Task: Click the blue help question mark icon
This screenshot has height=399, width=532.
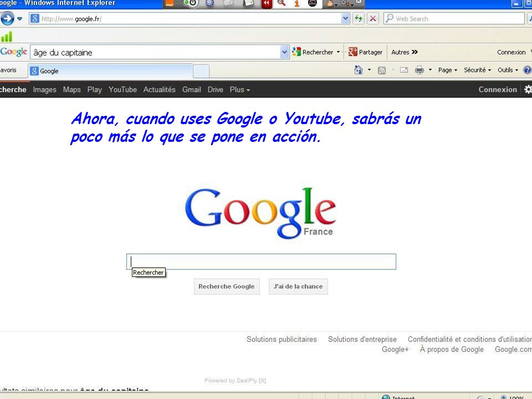Action: (x=528, y=70)
